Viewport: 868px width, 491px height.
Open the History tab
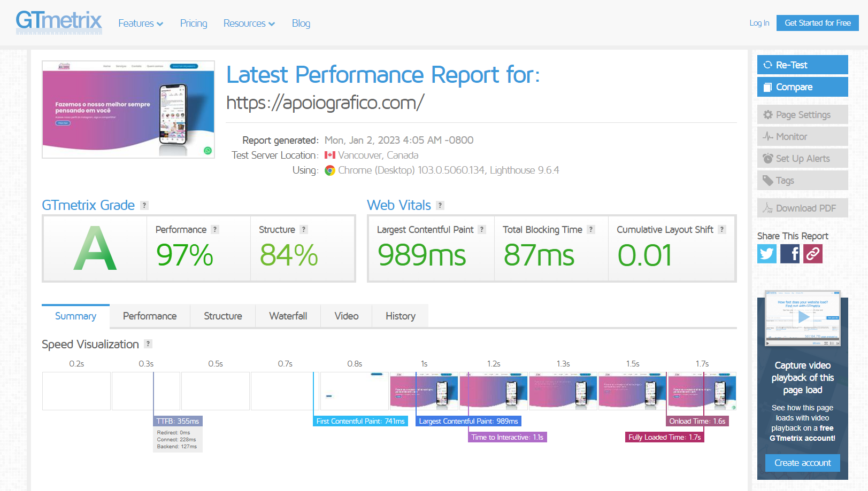coord(401,316)
